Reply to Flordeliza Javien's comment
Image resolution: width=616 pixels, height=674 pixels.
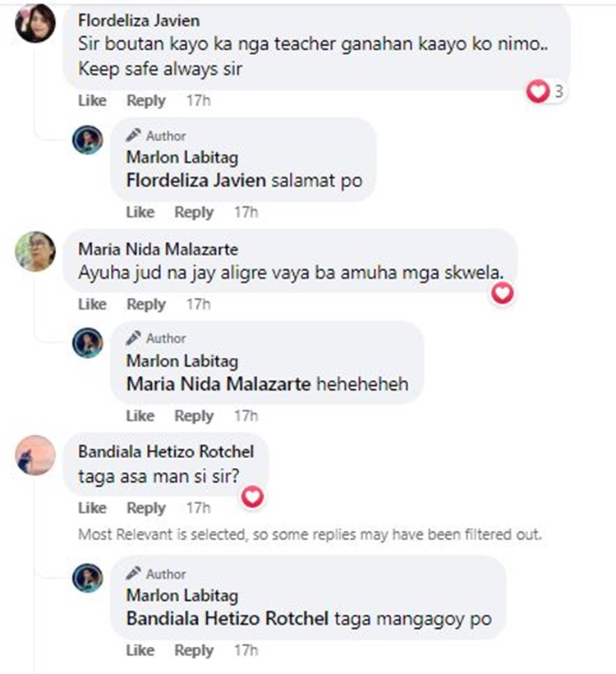coord(146,101)
